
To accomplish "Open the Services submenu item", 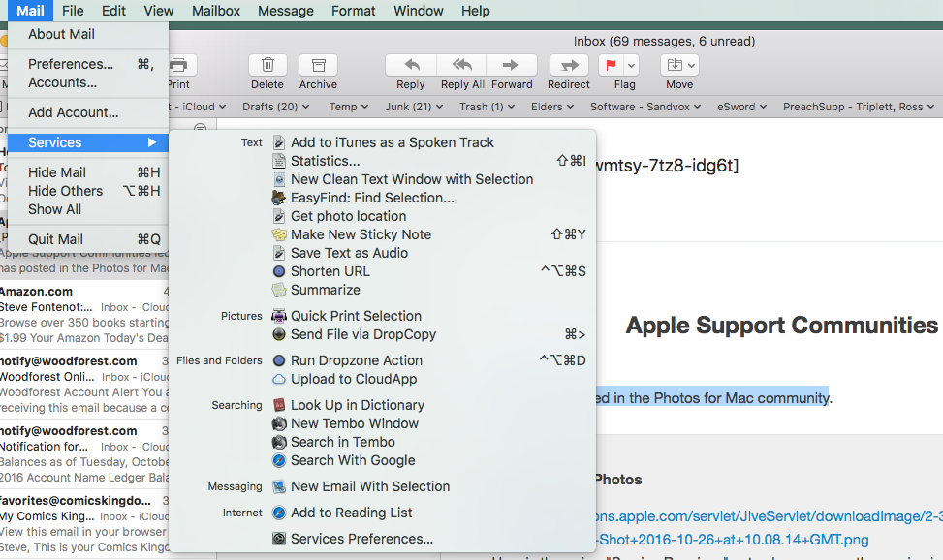I will [88, 142].
